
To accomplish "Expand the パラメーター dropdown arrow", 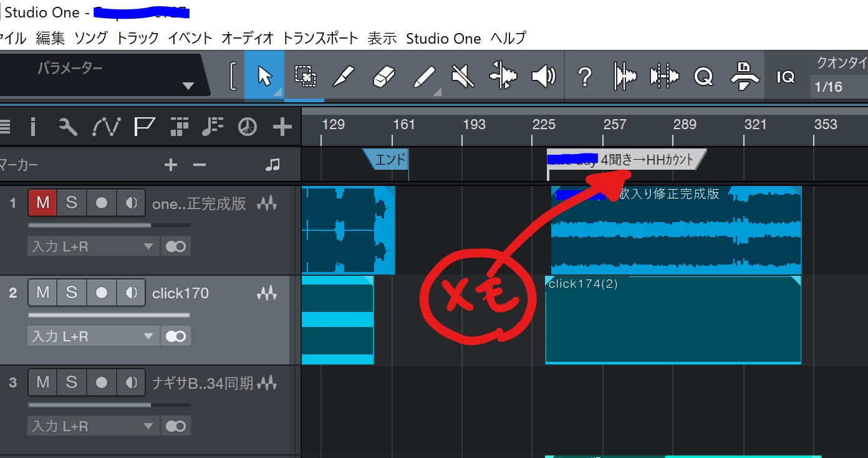I will (188, 85).
